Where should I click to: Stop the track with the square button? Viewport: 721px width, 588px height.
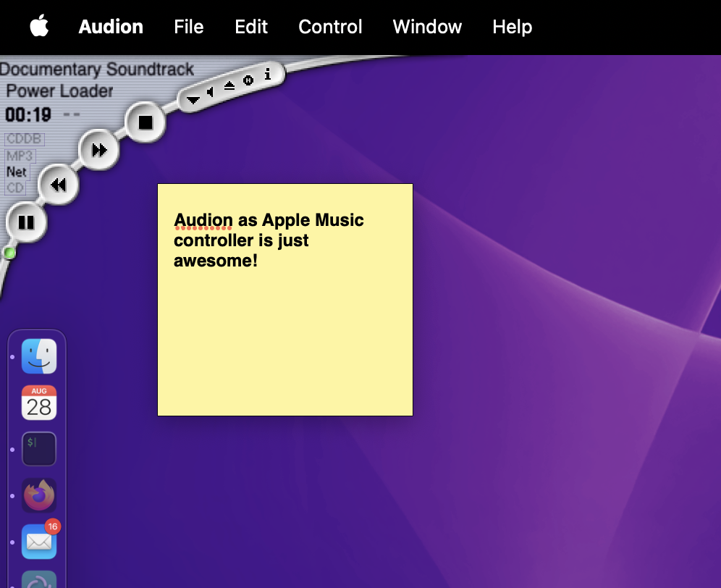click(x=146, y=122)
